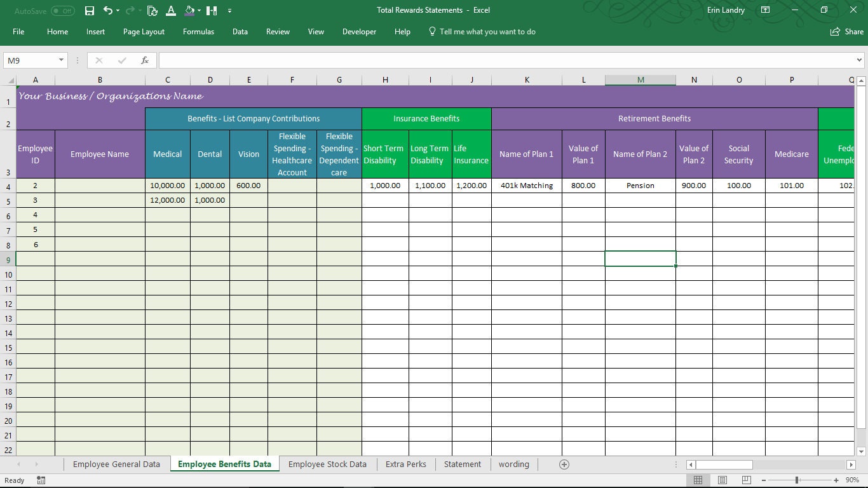Select Page Layout view in status bar

click(x=721, y=480)
